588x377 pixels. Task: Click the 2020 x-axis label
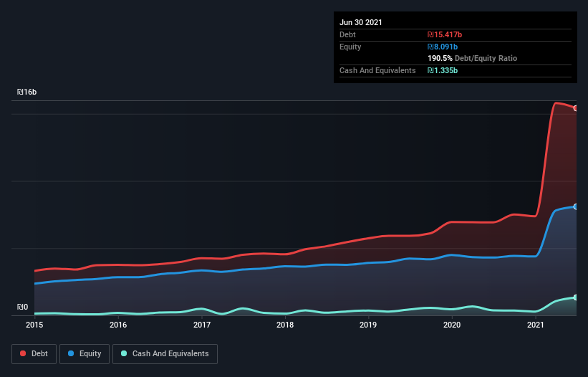coord(452,325)
